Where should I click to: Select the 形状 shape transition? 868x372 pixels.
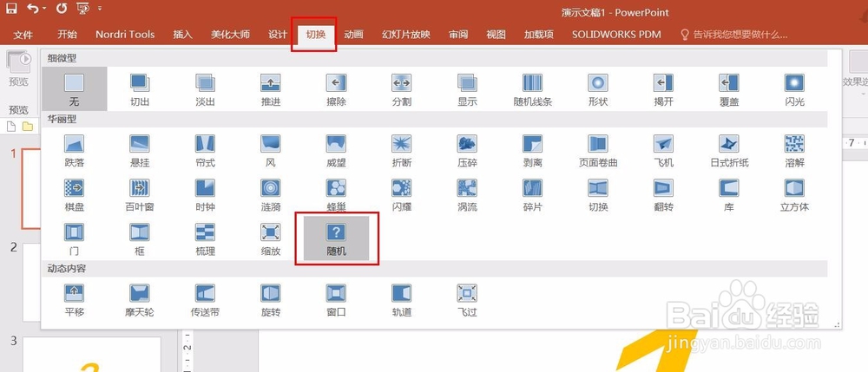click(598, 89)
